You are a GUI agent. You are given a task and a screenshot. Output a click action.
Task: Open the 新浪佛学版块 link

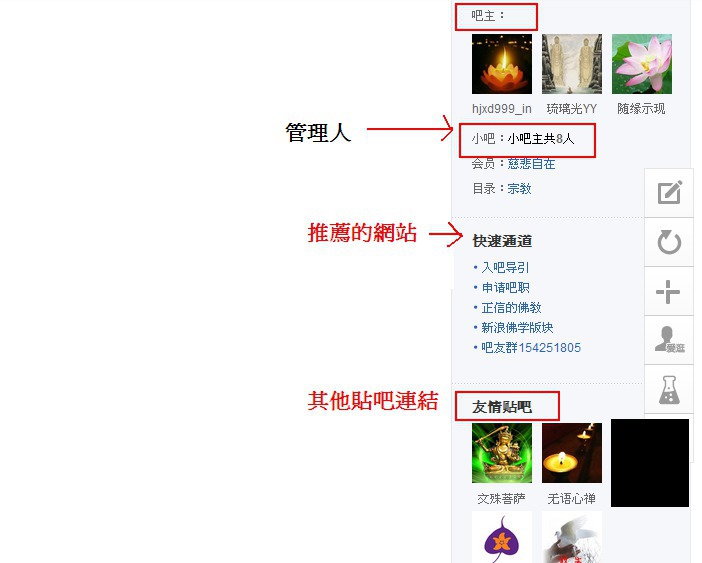pos(517,328)
